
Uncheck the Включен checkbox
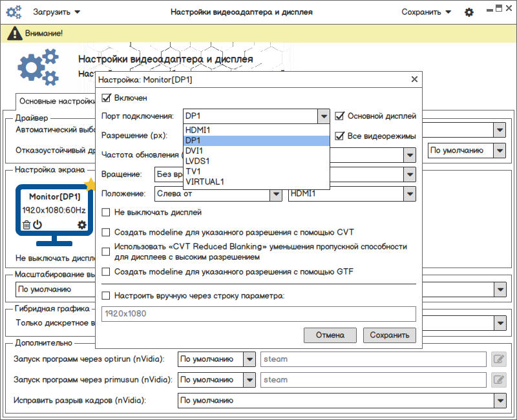107,98
